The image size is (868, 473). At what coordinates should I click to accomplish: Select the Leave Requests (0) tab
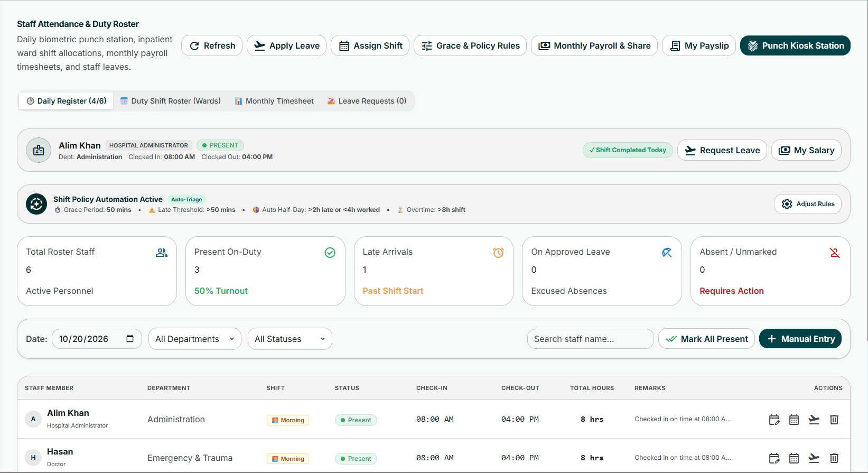click(x=367, y=101)
